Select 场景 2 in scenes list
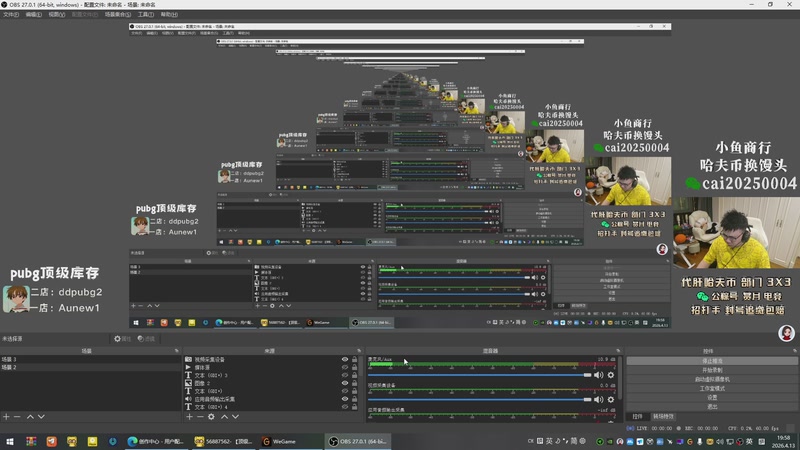This screenshot has width=800, height=450. [90, 367]
